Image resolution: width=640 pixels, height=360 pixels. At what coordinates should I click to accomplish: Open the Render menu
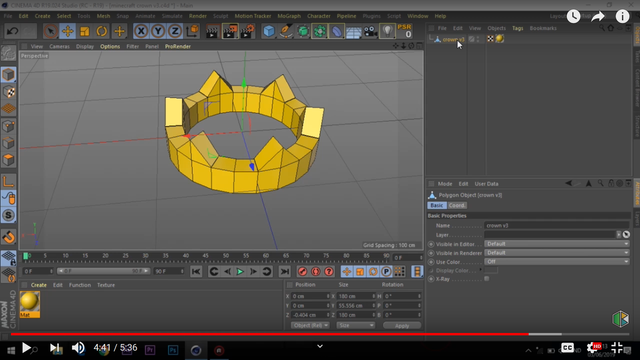198,16
